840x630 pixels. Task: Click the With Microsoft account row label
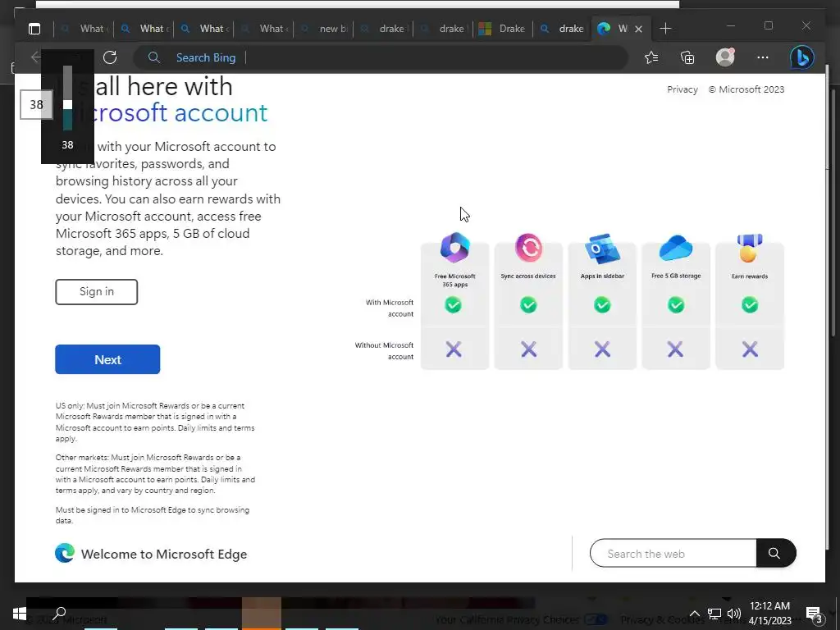tap(390, 308)
